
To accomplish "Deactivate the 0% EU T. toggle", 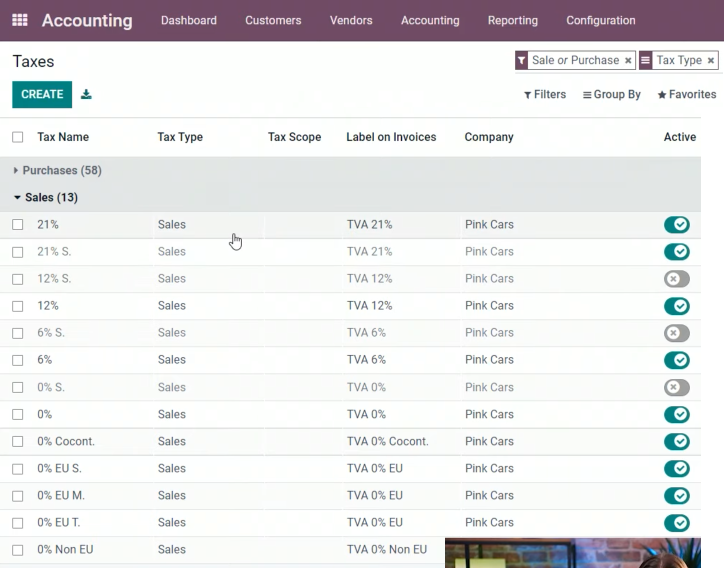I will tap(677, 523).
